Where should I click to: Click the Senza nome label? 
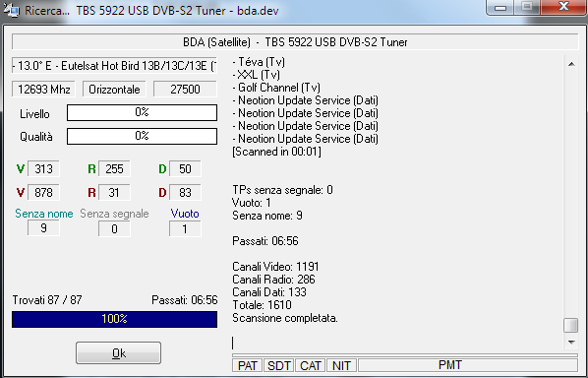point(44,214)
